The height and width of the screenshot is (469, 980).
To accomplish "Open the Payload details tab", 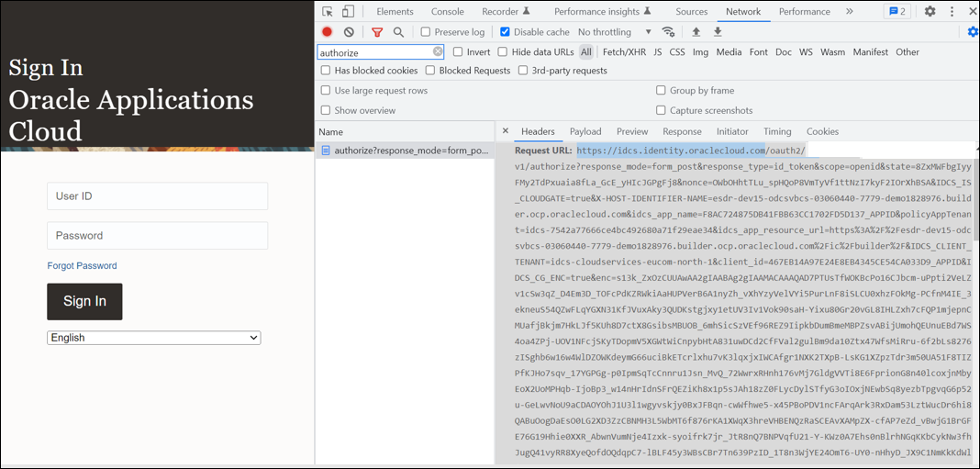I will (x=585, y=131).
